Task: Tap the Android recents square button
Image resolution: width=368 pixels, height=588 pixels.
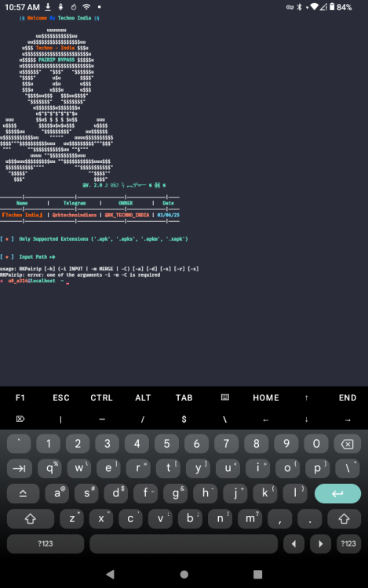Action: click(x=257, y=574)
